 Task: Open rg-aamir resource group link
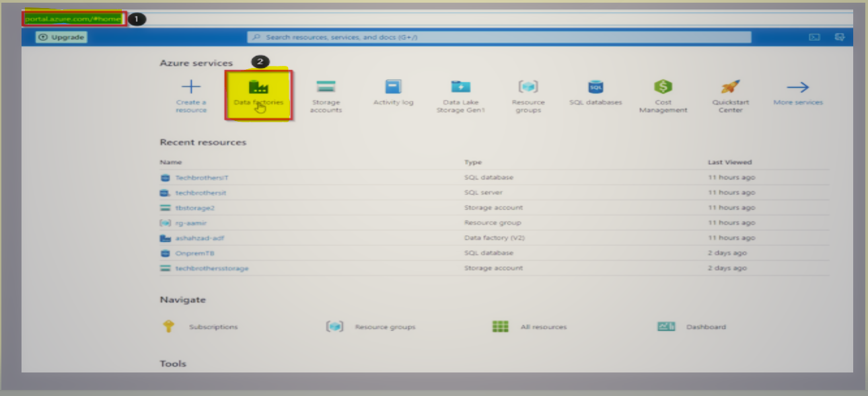click(x=190, y=223)
